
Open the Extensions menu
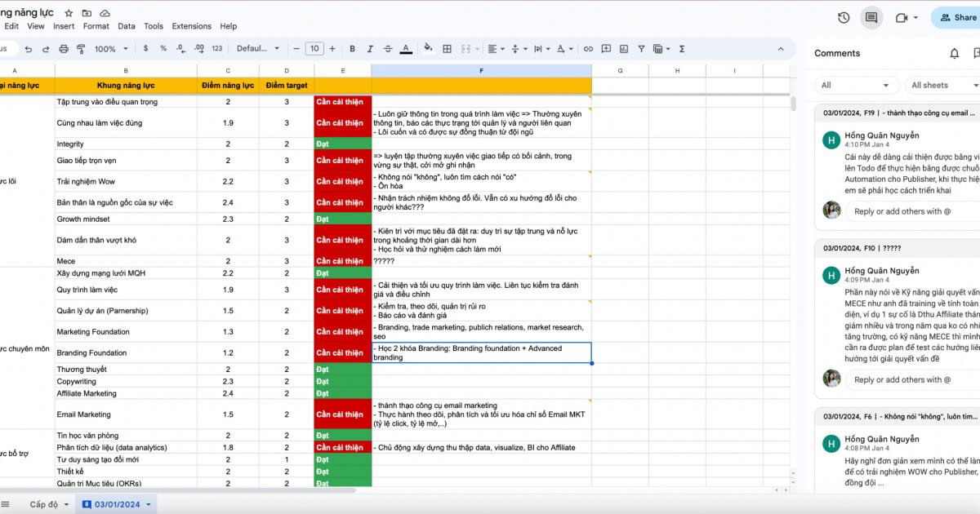(192, 26)
